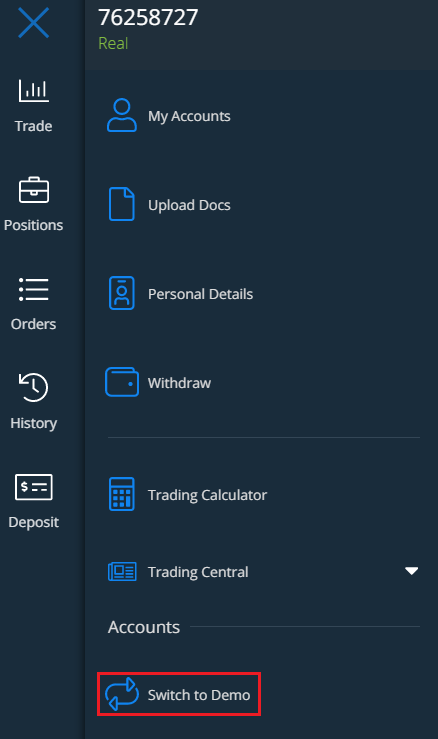Click the Upload Docs file icon
Viewport: 438px width, 739px height.
[x=122, y=204]
